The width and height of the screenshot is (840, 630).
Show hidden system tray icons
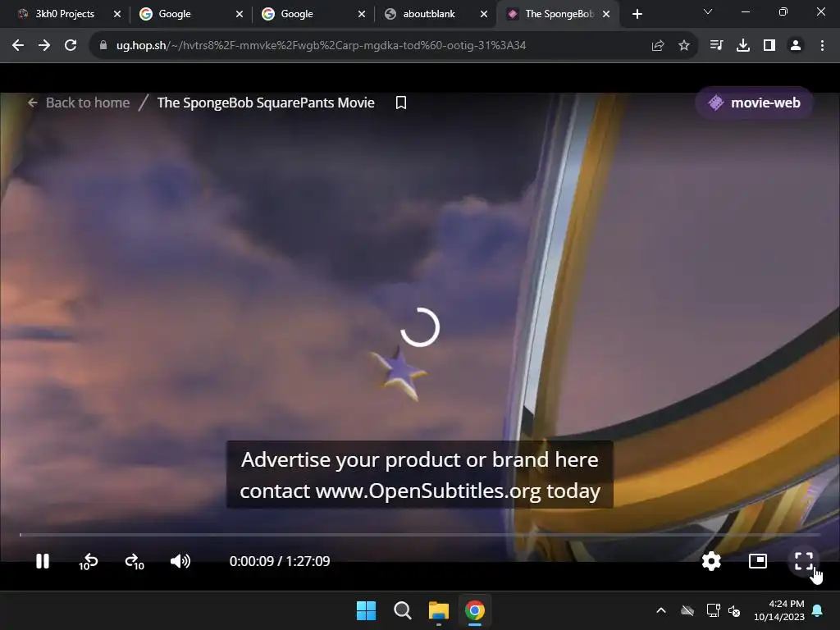661,610
